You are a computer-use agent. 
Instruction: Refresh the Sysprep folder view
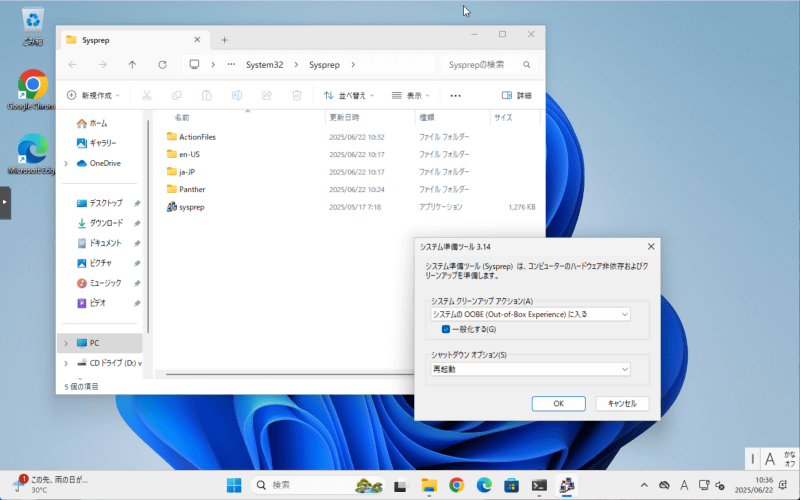point(162,65)
